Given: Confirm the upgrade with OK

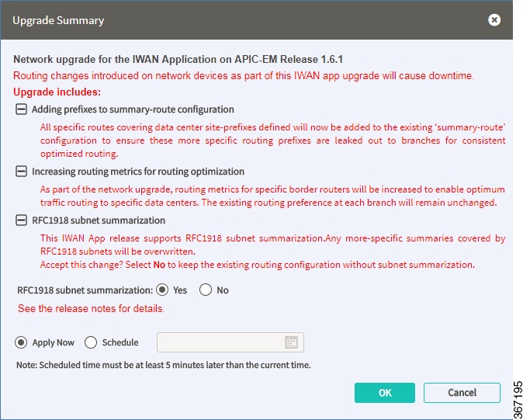Looking at the screenshot, I should [x=385, y=393].
